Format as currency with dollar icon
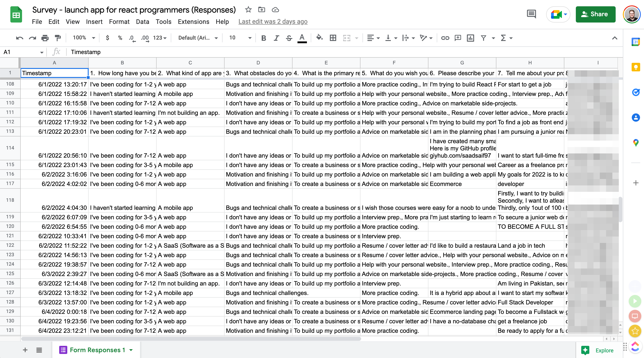The height and width of the screenshot is (358, 644). 107,38
